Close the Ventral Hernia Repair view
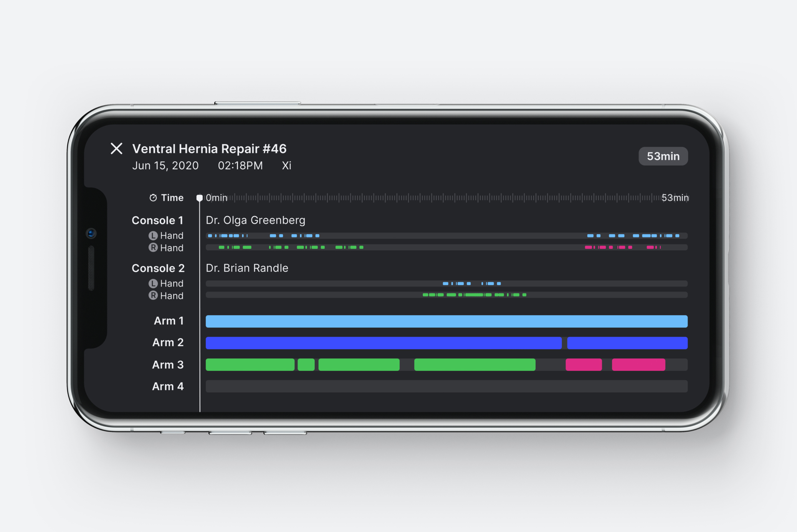The height and width of the screenshot is (532, 797). coord(116,149)
